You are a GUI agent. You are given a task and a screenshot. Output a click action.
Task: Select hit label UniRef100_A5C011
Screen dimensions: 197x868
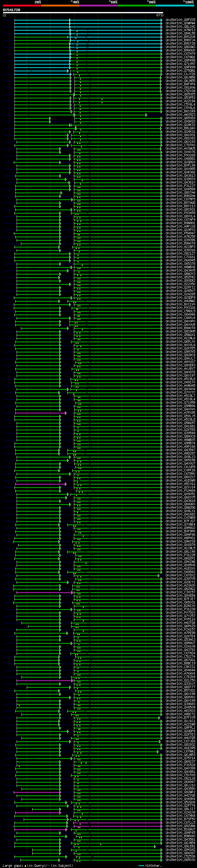(x=180, y=484)
